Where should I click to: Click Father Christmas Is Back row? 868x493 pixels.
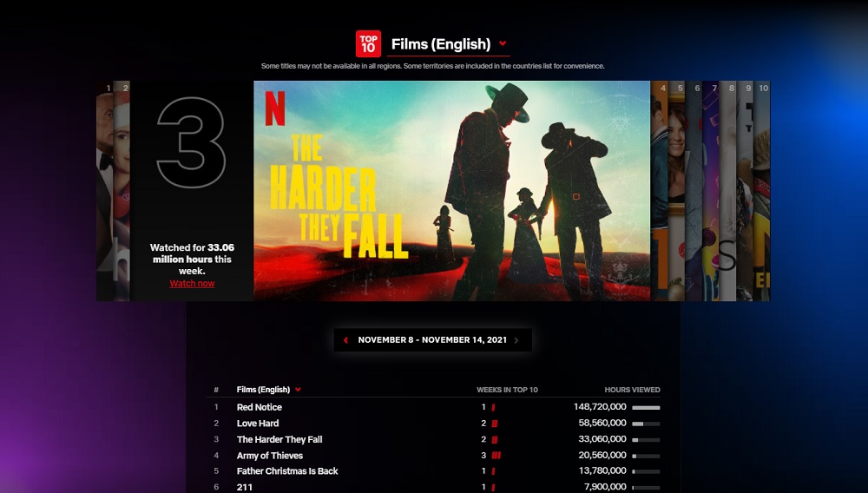pos(433,471)
